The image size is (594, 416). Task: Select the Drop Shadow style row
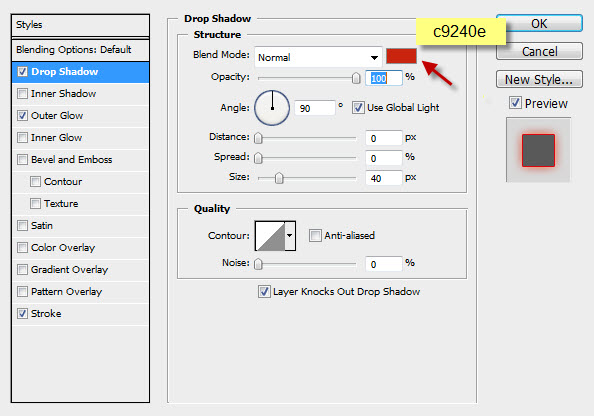click(x=80, y=72)
